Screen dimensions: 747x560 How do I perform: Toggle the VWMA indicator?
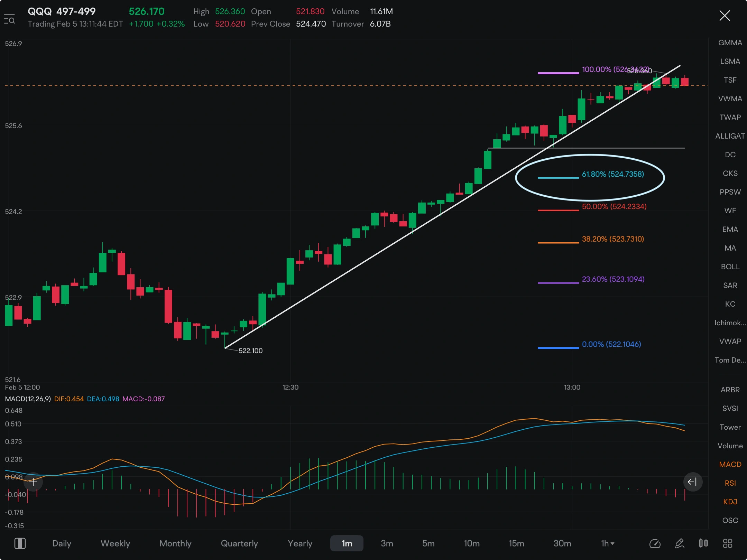pos(730,99)
